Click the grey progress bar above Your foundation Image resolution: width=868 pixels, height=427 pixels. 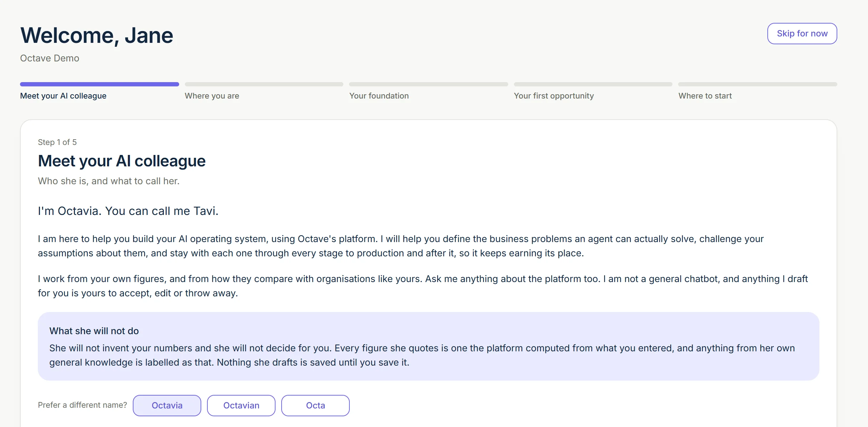[429, 84]
